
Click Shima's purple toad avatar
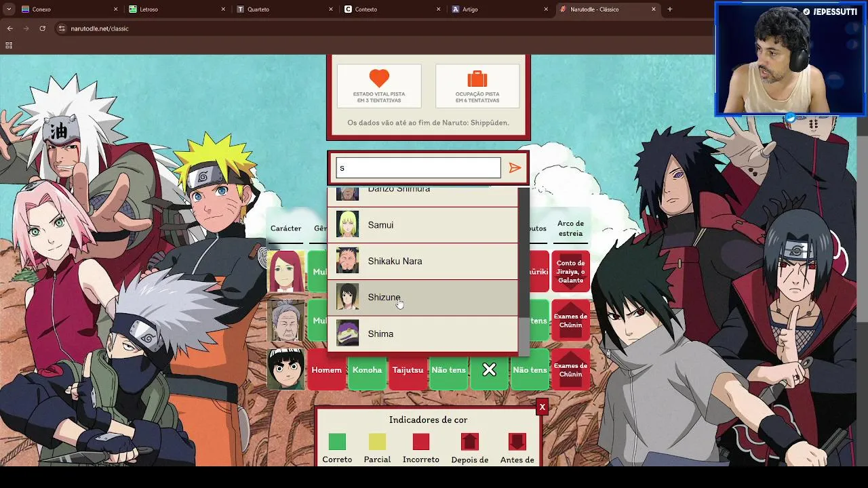click(x=348, y=333)
